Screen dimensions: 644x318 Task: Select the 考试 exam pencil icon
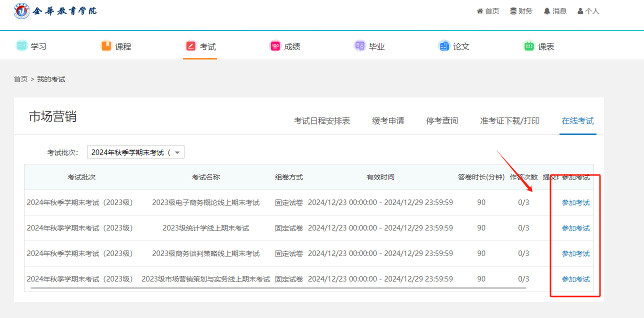tap(191, 46)
